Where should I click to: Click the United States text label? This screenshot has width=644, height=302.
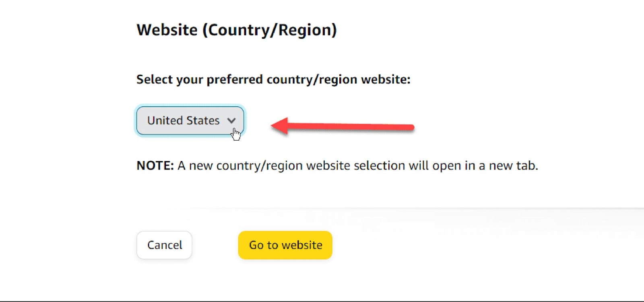point(183,120)
